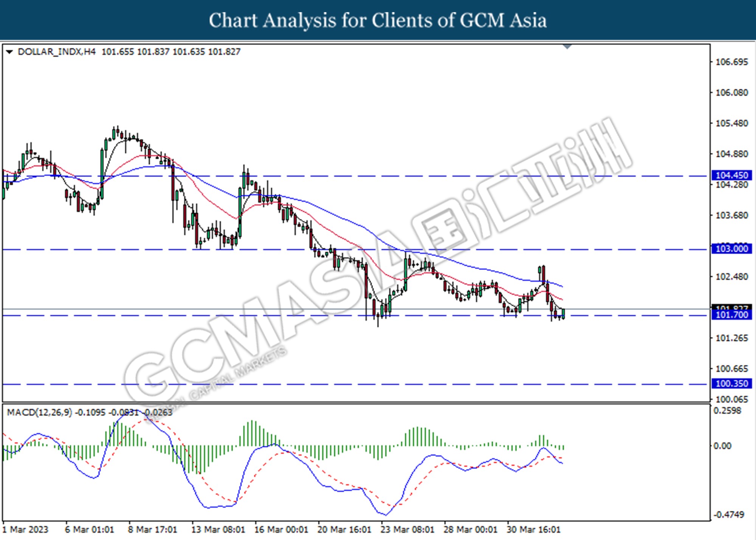Click the 13 Mar 08:01 time label
The width and height of the screenshot is (756, 540).
[x=218, y=529]
